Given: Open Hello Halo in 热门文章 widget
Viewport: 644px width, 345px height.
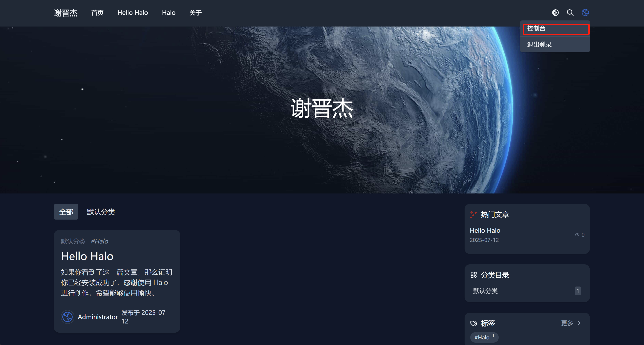Looking at the screenshot, I should (485, 230).
